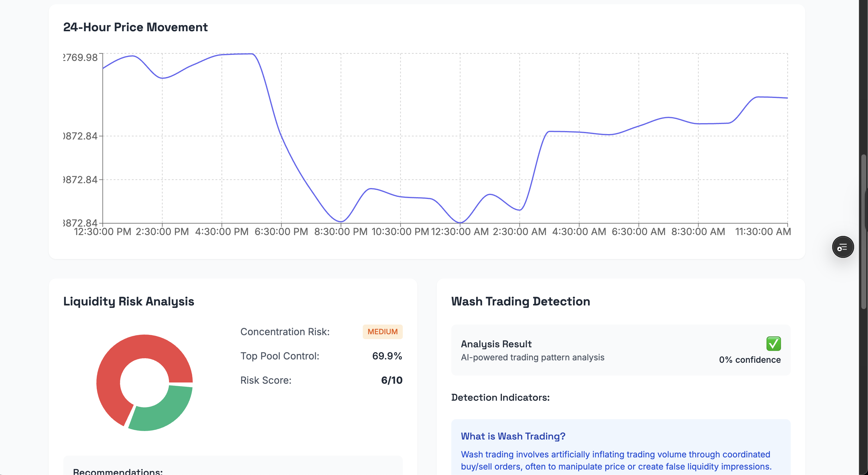Click the Wash Trading Detection heading
Viewport: 868px width, 475px height.
tap(520, 302)
